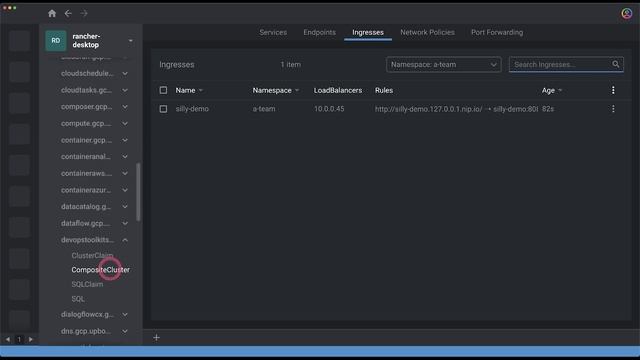This screenshot has width=640, height=360.
Task: Click the LoadBalancers column header
Action: click(338, 91)
